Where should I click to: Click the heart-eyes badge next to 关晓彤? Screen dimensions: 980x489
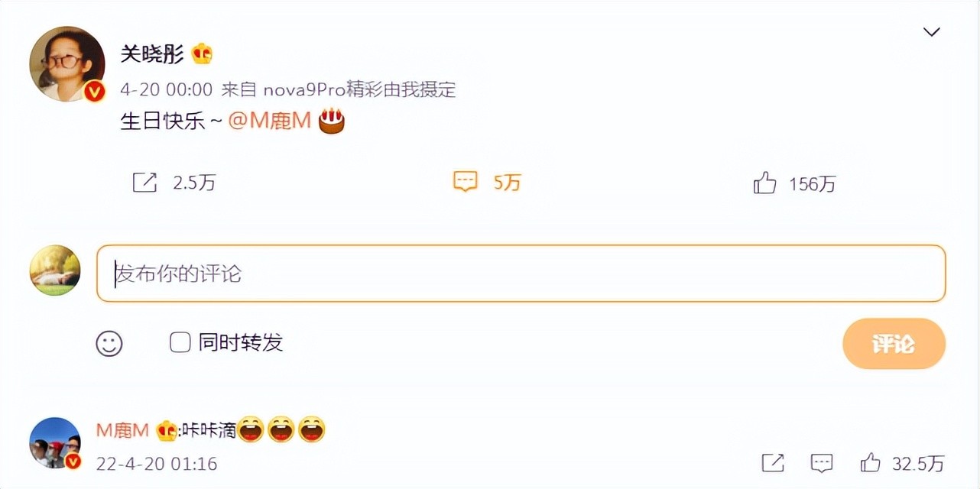[203, 53]
